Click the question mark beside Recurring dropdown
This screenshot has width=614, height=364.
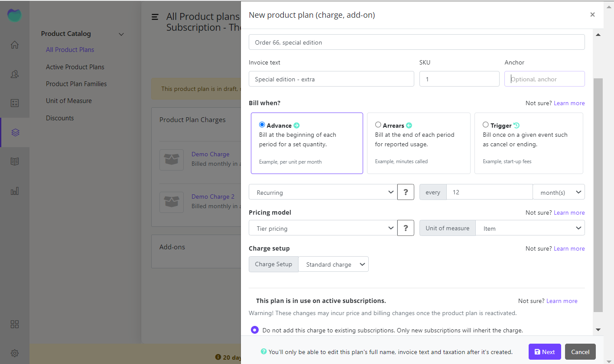point(406,192)
